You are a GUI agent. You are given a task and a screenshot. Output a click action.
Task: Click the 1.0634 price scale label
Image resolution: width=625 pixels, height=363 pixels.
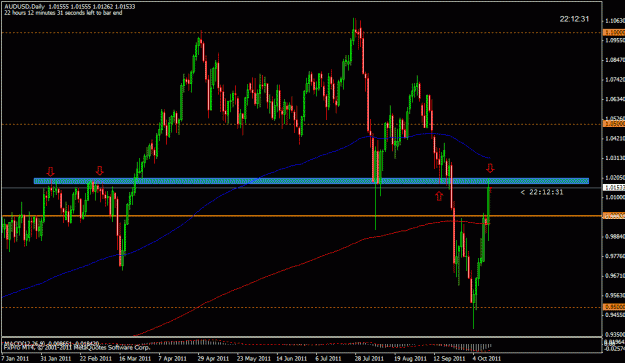coord(615,99)
